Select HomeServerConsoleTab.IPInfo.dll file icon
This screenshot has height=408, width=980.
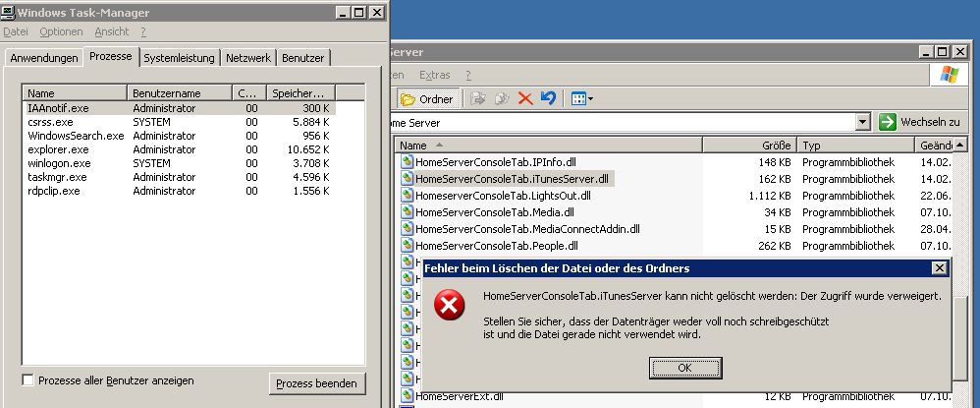tap(407, 162)
